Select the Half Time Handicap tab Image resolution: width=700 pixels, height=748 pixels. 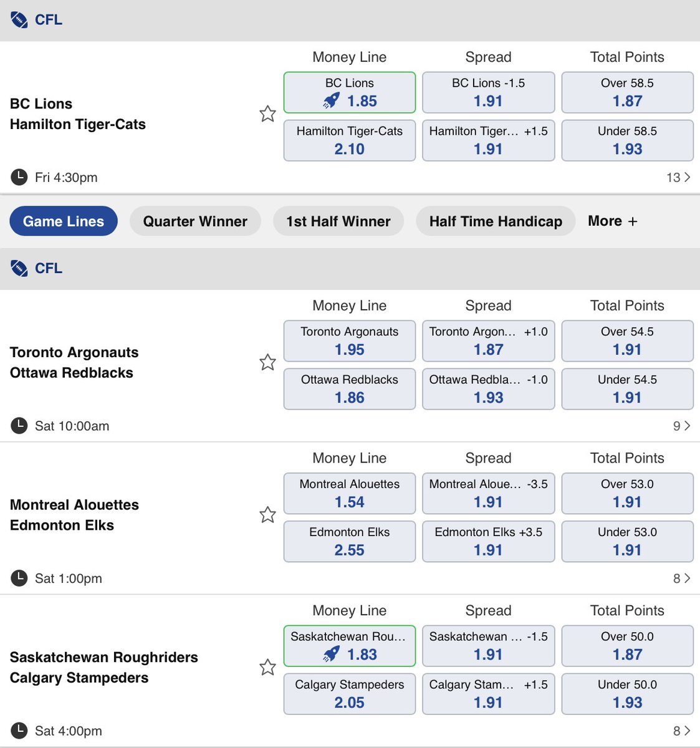(x=496, y=221)
